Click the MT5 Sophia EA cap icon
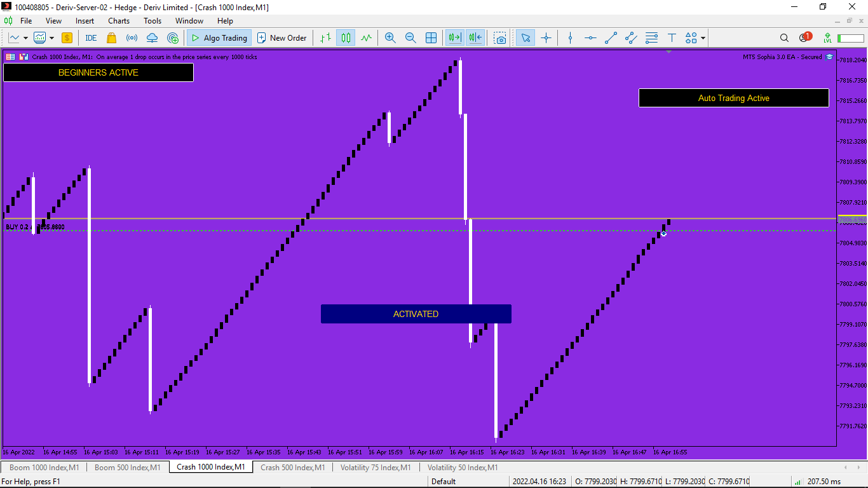 (829, 57)
